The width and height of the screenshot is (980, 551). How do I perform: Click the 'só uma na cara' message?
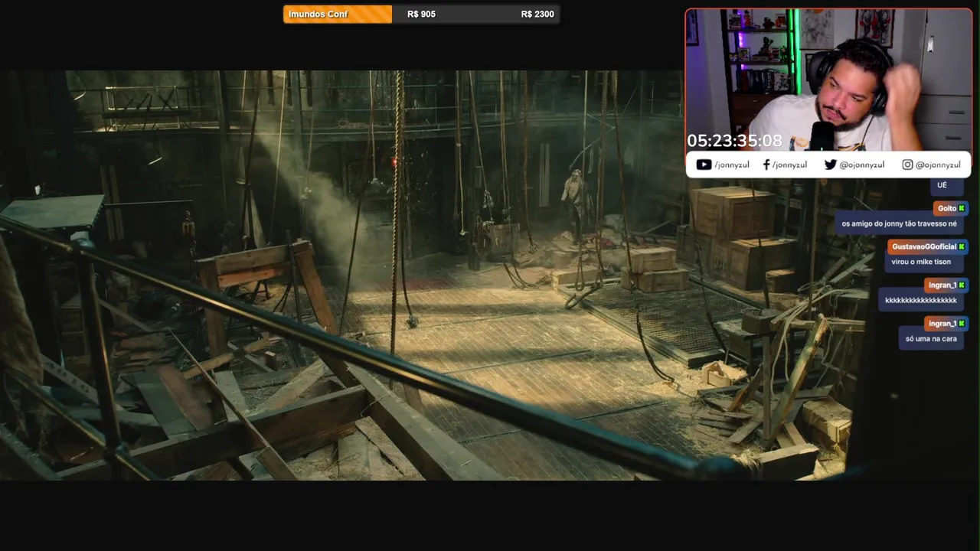[x=931, y=338]
